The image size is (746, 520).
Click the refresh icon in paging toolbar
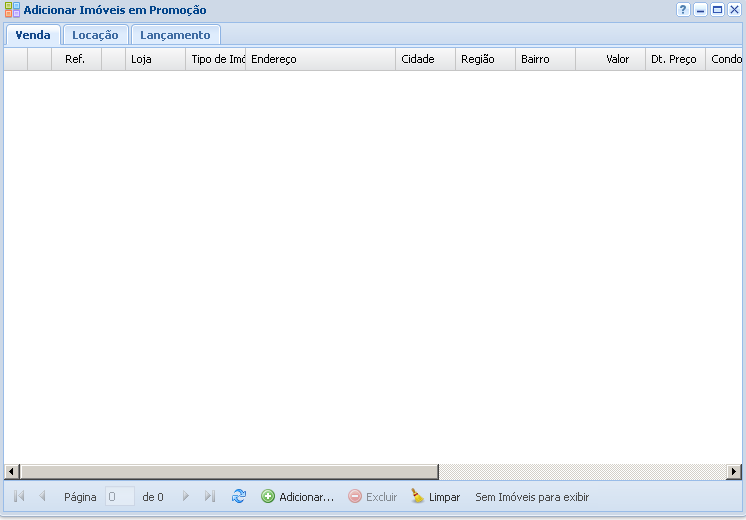click(238, 496)
